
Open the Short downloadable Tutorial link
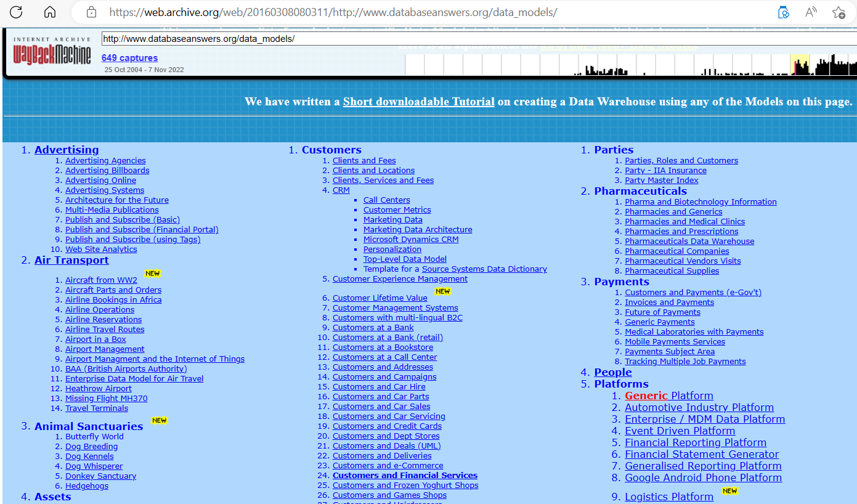pos(418,102)
